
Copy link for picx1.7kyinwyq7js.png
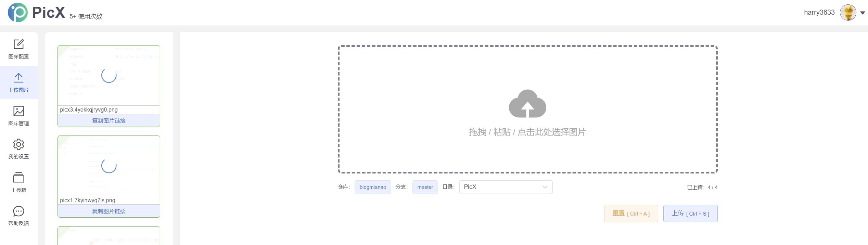[x=109, y=211]
